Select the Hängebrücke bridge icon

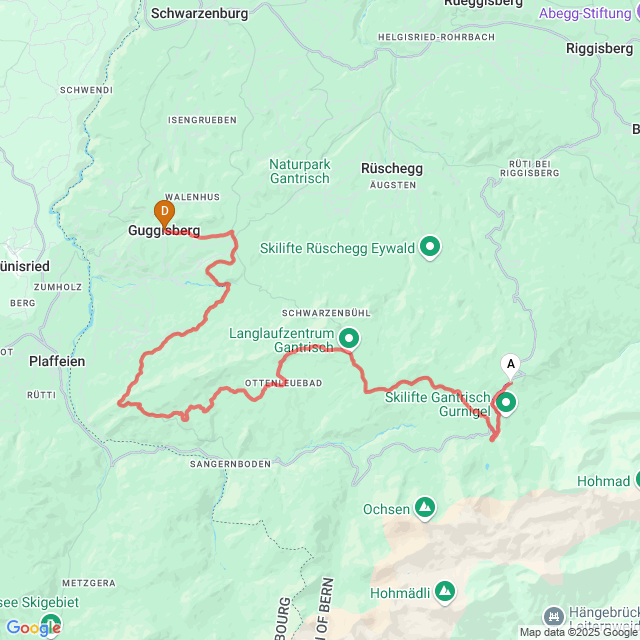point(554,616)
